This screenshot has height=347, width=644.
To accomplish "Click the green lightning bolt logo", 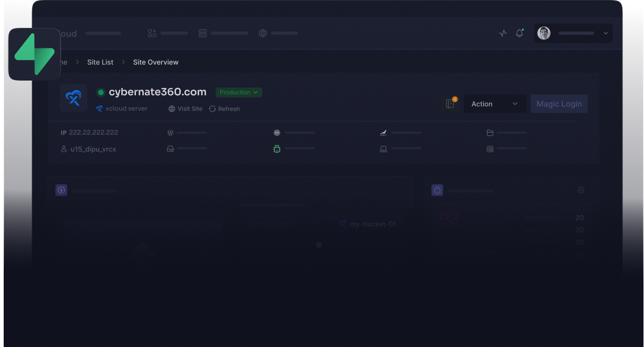I will pos(35,54).
